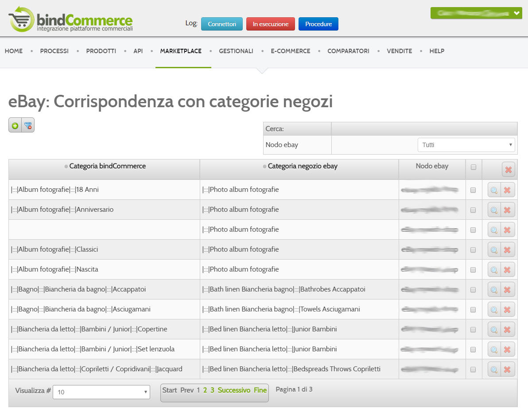This screenshot has width=528, height=420.
Task: Go to page 2 of results
Action: point(205,390)
